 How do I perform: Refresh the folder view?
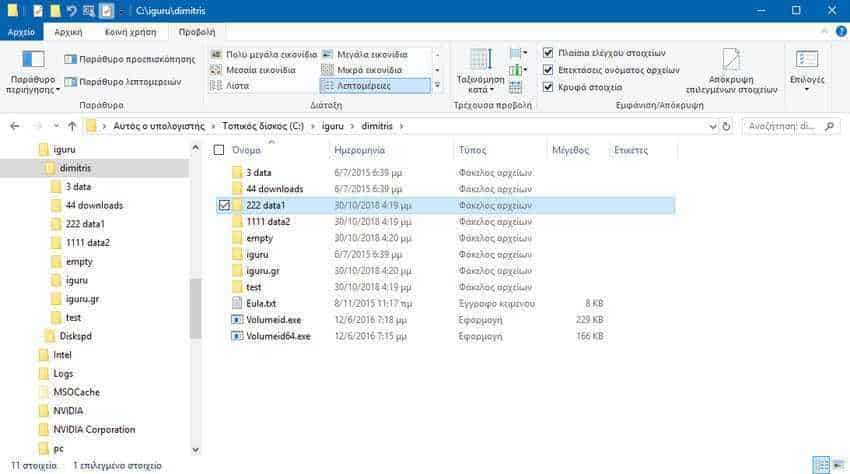tap(726, 126)
